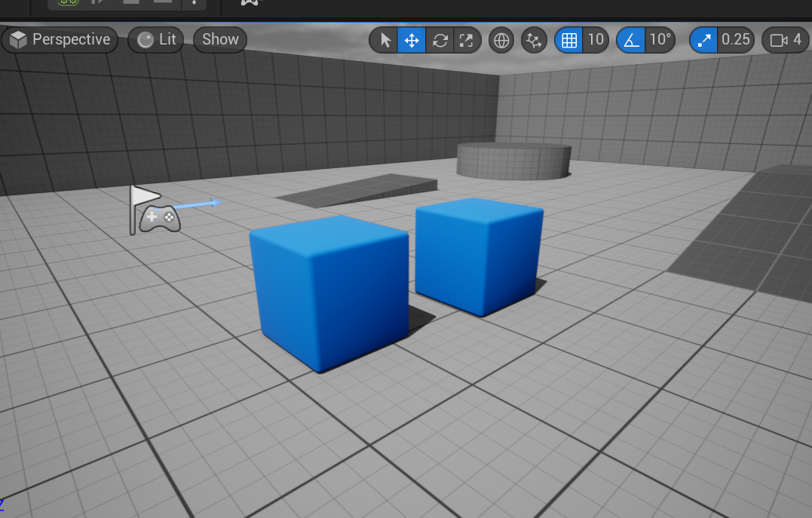This screenshot has width=812, height=518.
Task: Select the right blue cube
Action: click(479, 256)
